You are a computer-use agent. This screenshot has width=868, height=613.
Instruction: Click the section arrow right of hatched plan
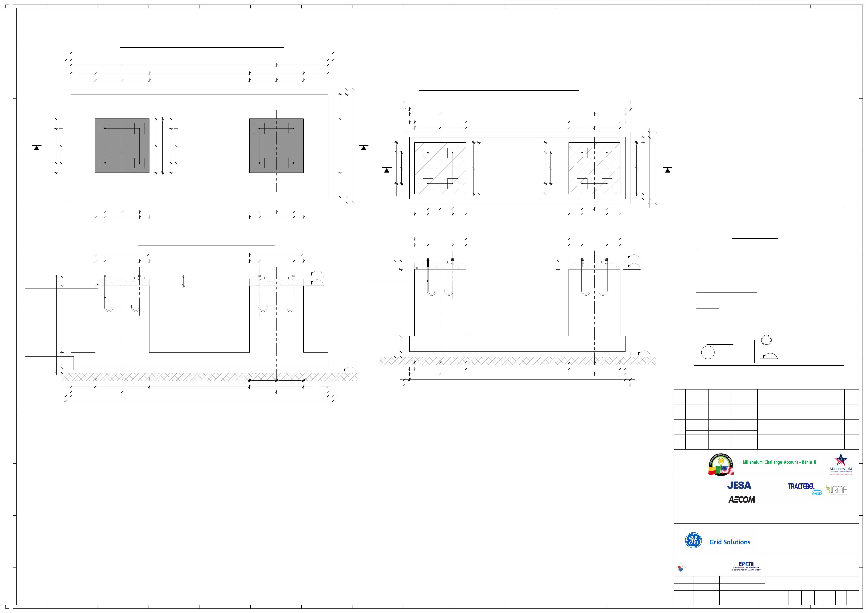(667, 170)
